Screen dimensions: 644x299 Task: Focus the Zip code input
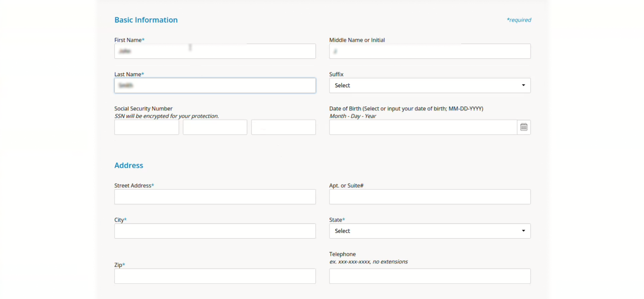click(x=215, y=276)
